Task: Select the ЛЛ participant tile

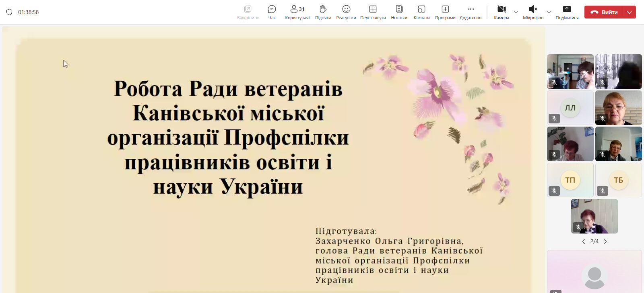Action: pos(570,108)
